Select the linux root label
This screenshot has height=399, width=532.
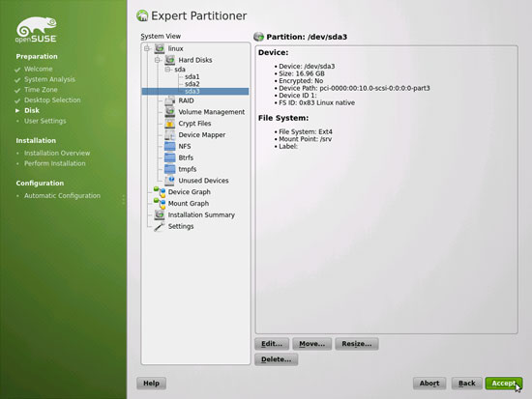[x=175, y=48]
